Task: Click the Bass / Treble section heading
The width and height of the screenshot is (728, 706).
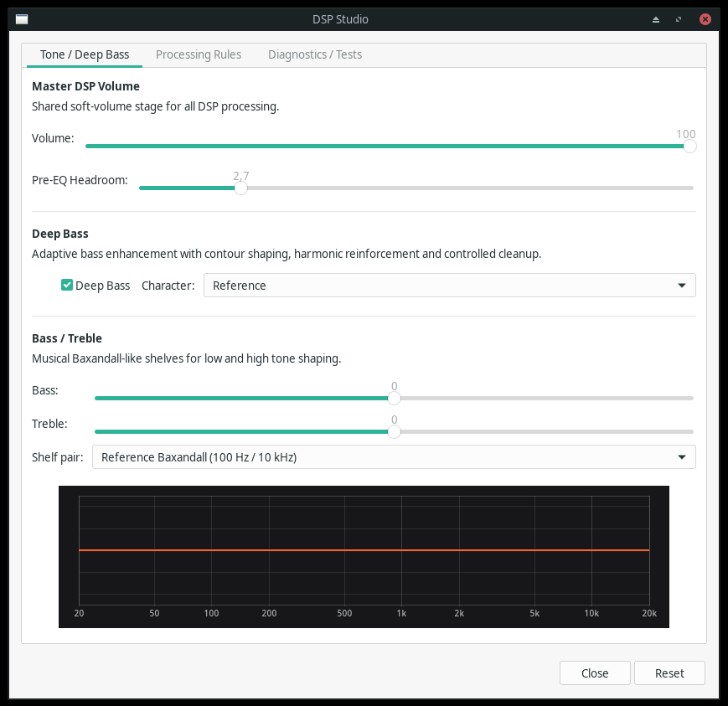Action: click(67, 338)
